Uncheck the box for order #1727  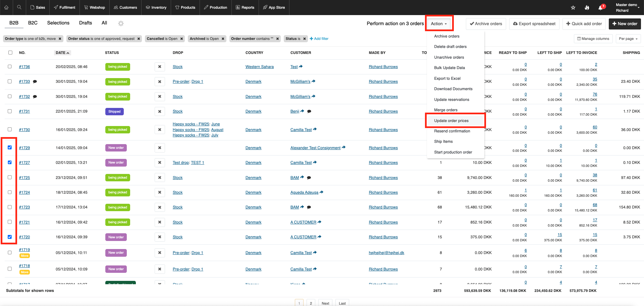pyautogui.click(x=10, y=163)
